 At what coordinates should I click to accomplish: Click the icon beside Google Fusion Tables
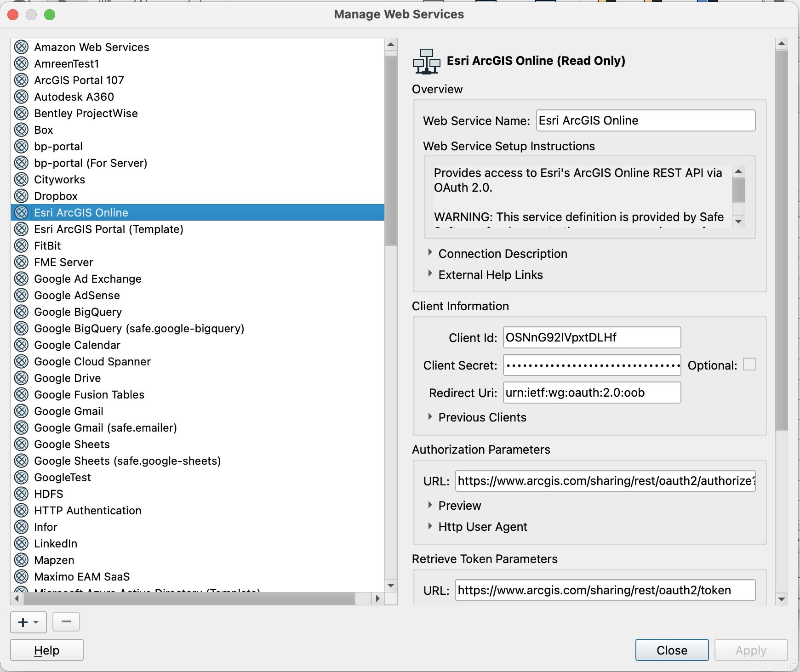[x=21, y=394]
